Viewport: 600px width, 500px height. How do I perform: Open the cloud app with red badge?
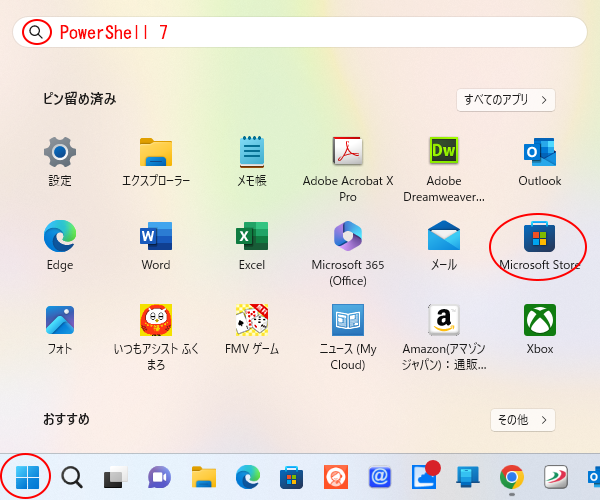click(424, 477)
